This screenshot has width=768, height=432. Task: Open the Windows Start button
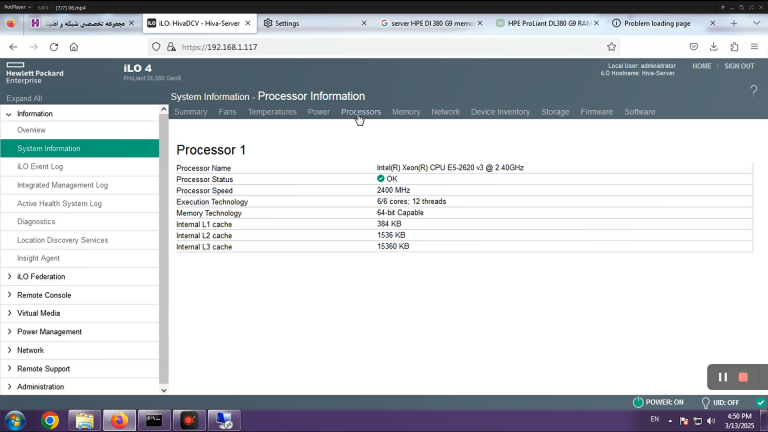[x=15, y=421]
